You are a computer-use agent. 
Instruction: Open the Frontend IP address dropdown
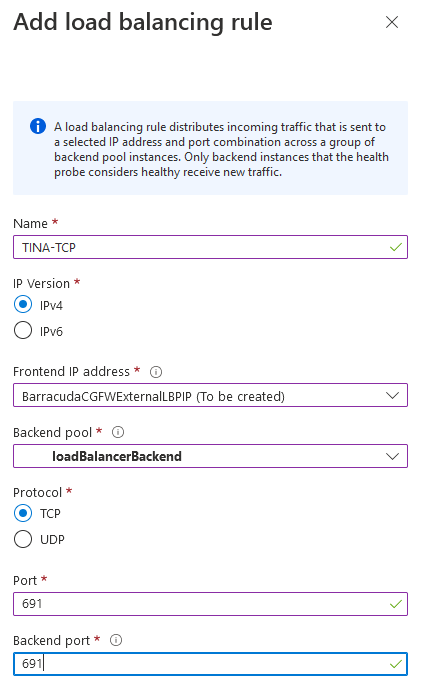pyautogui.click(x=210, y=395)
